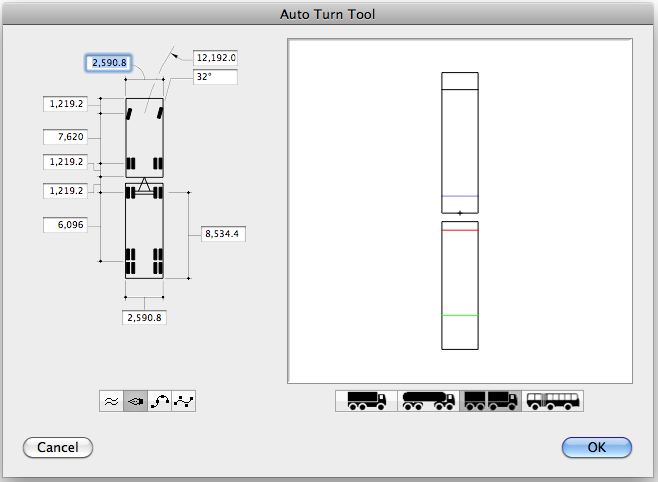658x482 pixels.
Task: Select the single box truck vehicle icon
Action: pos(366,401)
